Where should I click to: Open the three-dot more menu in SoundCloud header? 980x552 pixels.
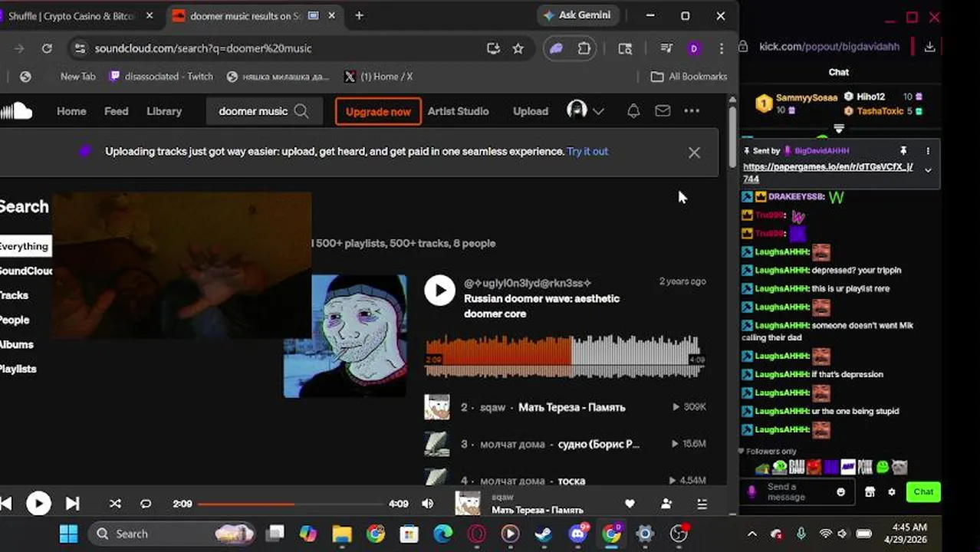click(x=692, y=111)
